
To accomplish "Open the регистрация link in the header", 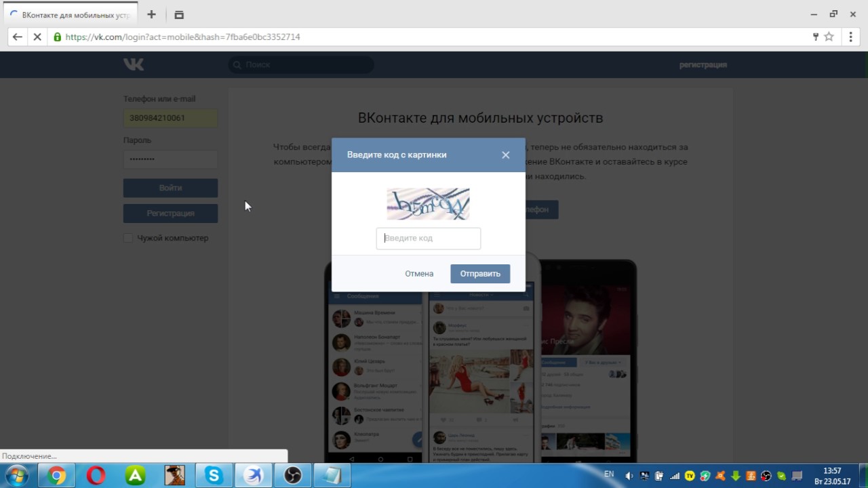I will coord(703,65).
